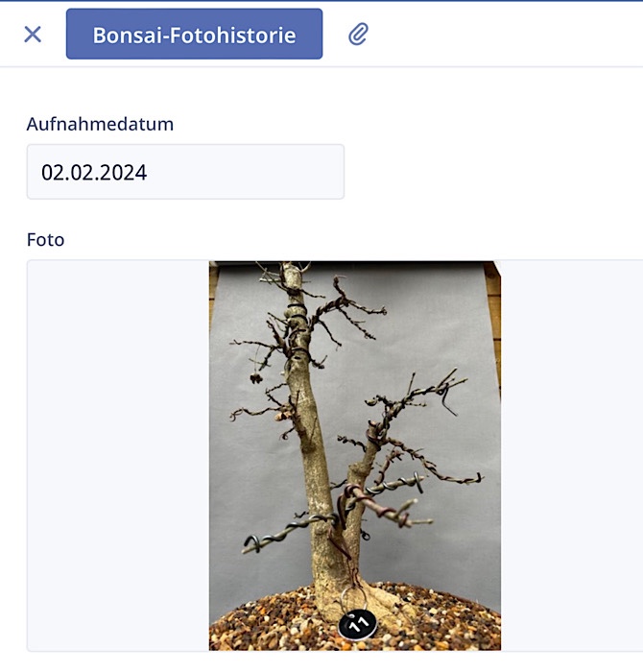Click the day 02 in the date field
Viewport: 643px width, 672px height.
coord(53,172)
